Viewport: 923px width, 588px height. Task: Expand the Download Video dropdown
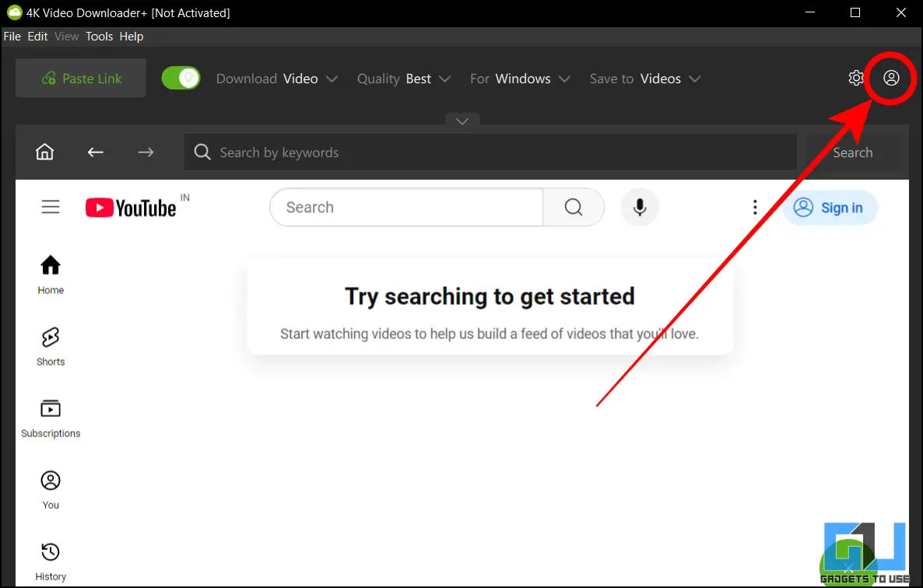(276, 79)
